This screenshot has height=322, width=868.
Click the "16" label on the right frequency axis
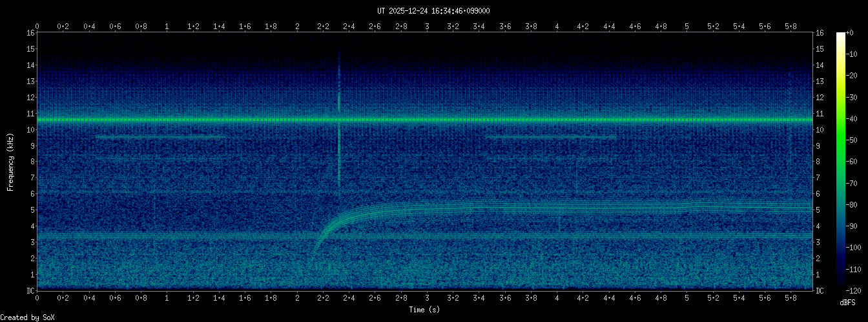[820, 33]
